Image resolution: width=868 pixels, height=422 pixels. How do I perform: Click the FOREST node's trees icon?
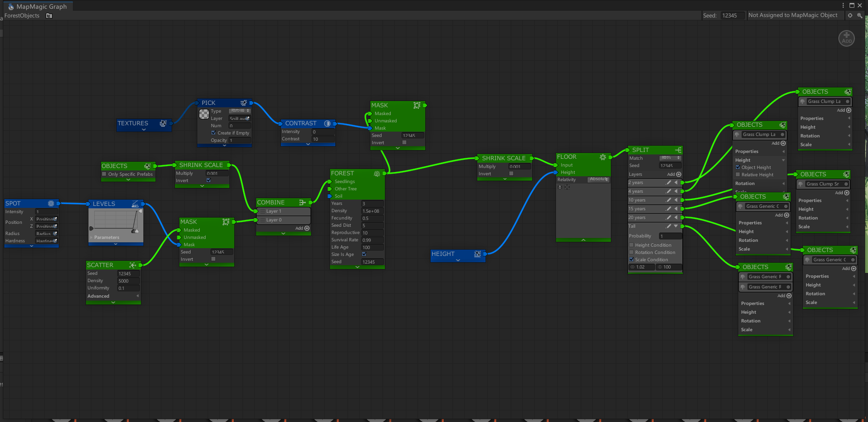377,173
